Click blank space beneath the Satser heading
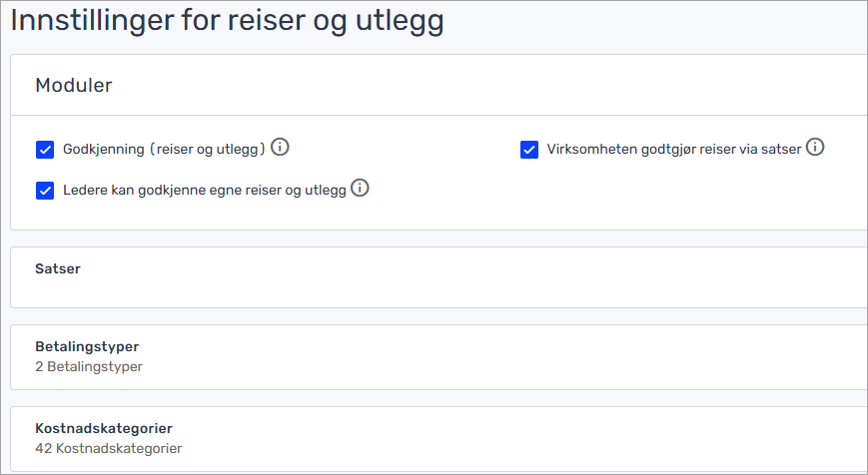Screen dimensions: 868x475 [400, 291]
